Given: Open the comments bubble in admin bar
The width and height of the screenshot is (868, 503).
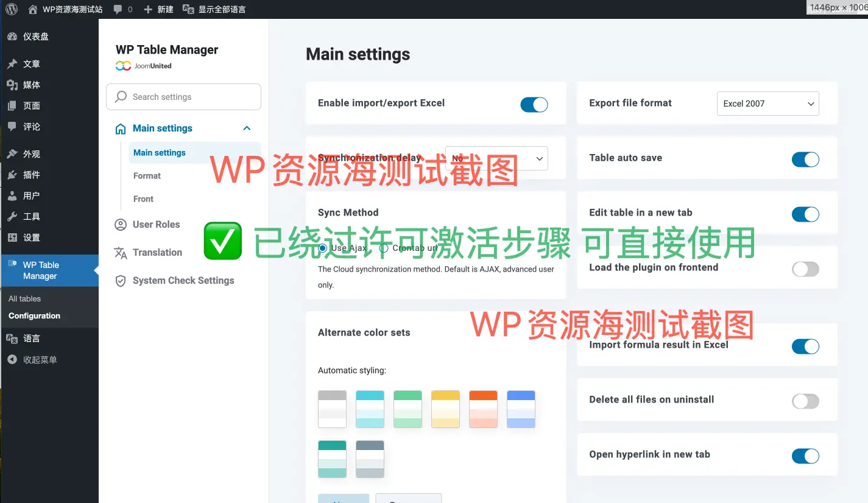Looking at the screenshot, I should pyautogui.click(x=118, y=9).
